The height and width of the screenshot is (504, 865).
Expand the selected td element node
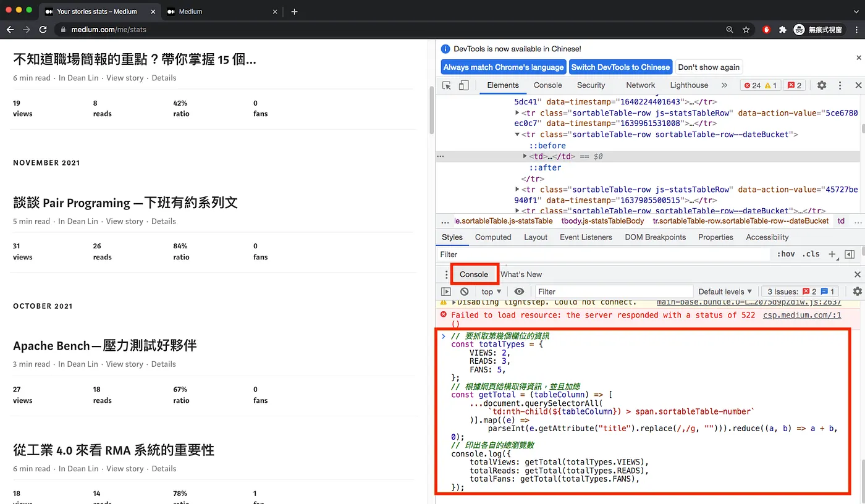[x=525, y=157]
